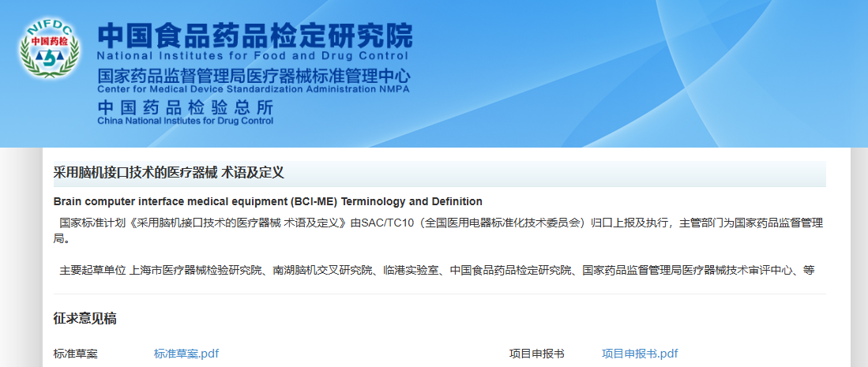Open the 标准草案.pdf link
868x367 pixels.
(x=186, y=354)
